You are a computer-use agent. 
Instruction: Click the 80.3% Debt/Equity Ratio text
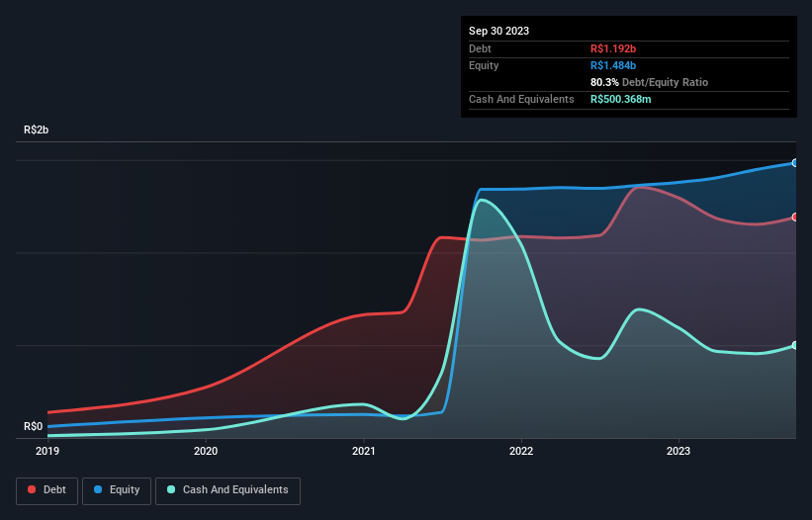click(649, 82)
